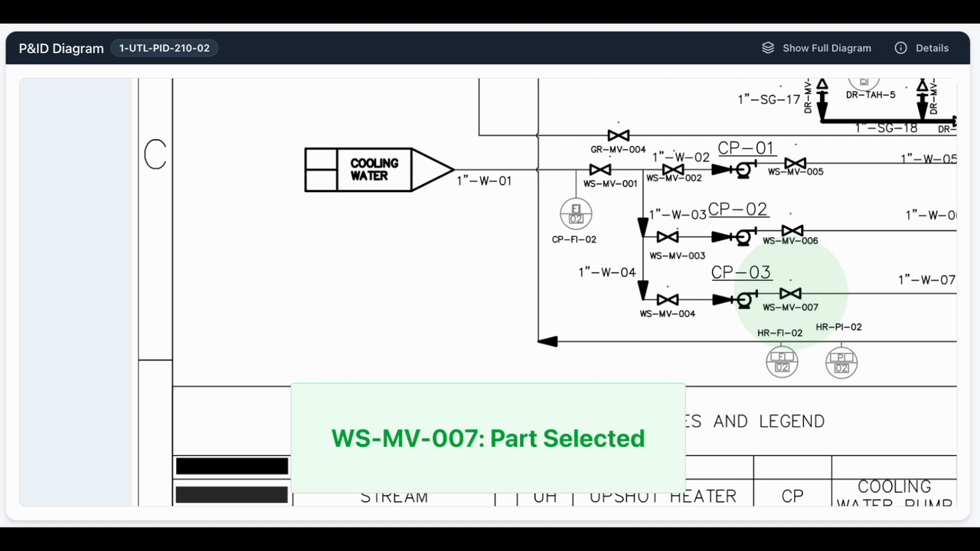The image size is (980, 551).
Task: Select the CP-02 pump symbol
Action: coord(742,236)
